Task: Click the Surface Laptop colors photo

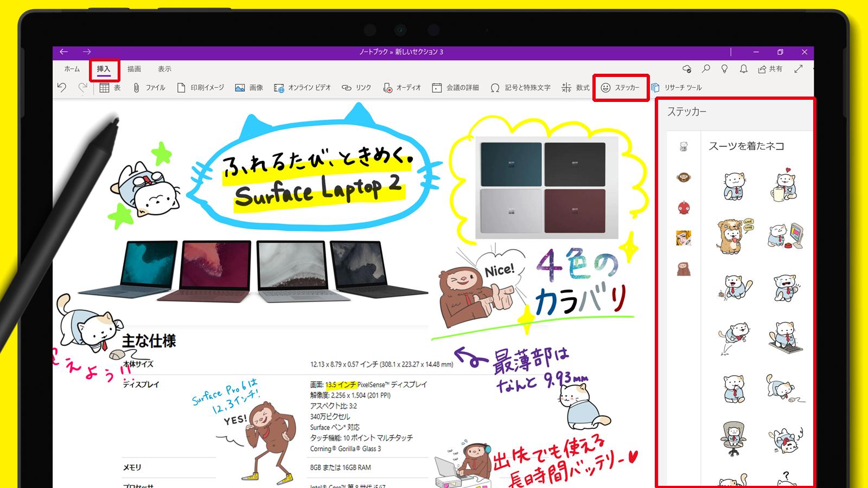Action: 547,188
